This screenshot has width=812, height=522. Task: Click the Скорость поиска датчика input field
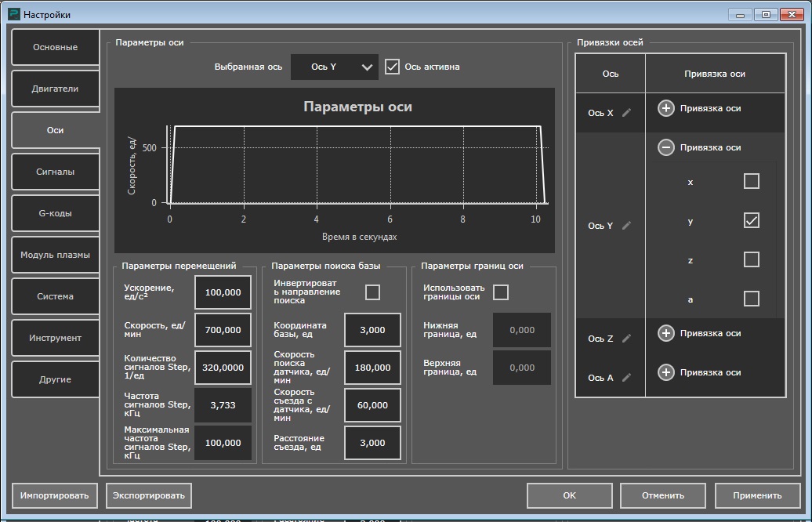click(x=372, y=368)
